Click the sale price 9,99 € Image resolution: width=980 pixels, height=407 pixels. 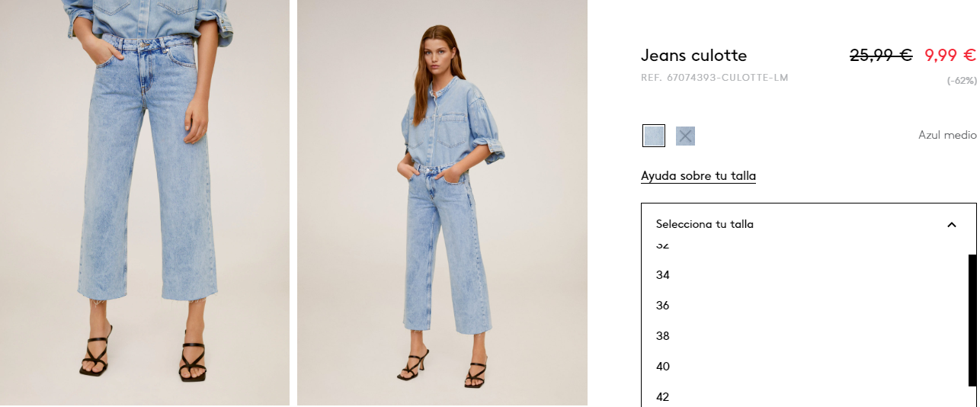[950, 55]
